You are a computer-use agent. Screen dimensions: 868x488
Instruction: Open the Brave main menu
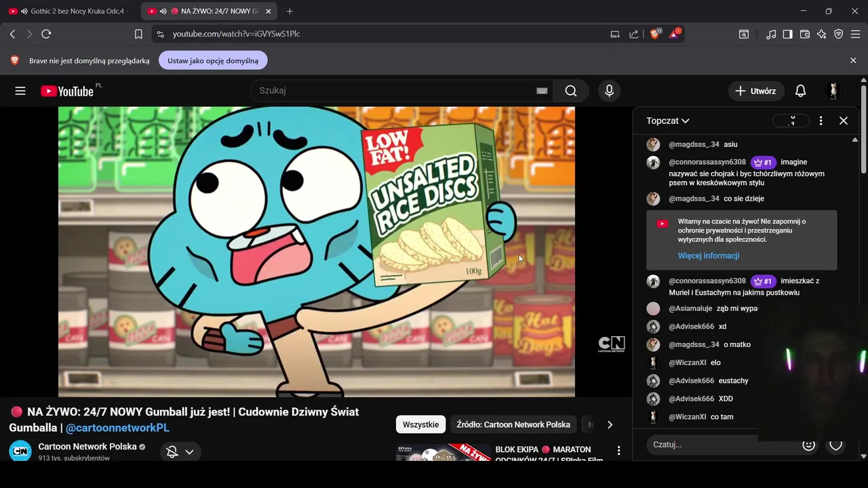856,34
